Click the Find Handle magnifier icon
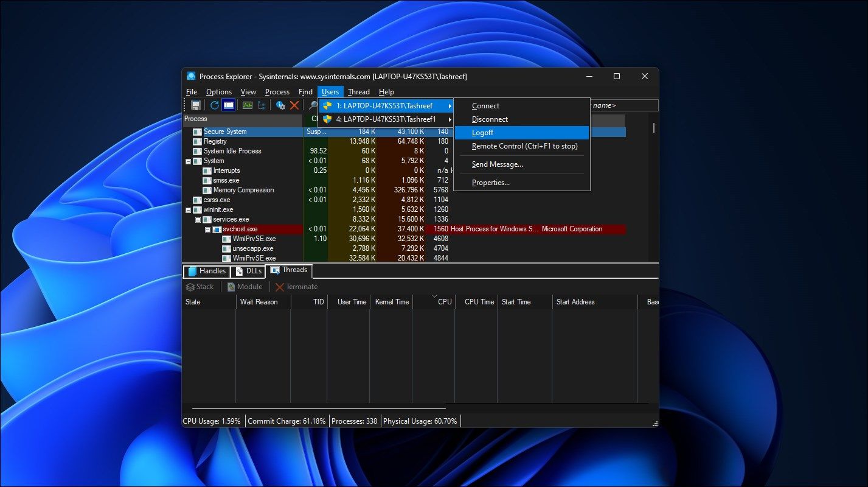The width and height of the screenshot is (868, 487). [x=313, y=105]
